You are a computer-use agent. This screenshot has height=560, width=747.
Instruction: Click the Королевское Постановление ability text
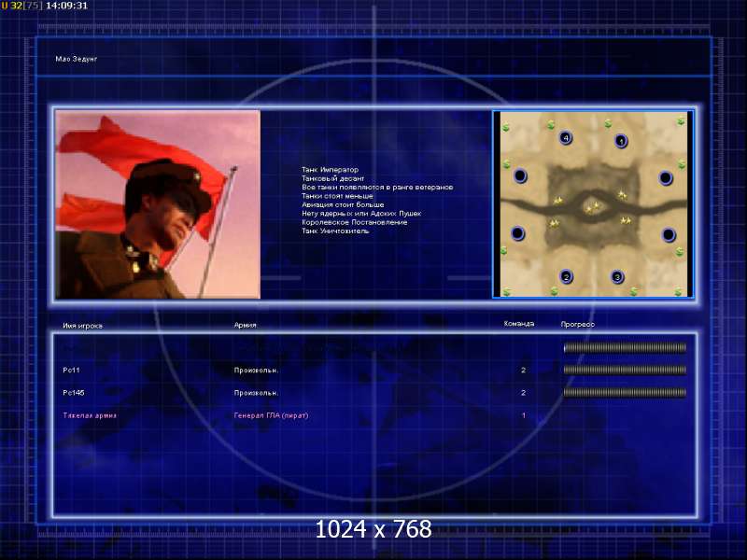click(355, 222)
